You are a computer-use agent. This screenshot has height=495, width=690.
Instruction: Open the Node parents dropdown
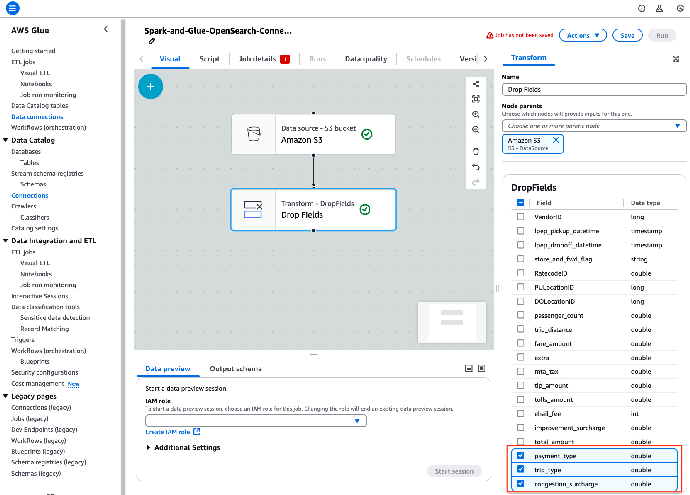593,126
